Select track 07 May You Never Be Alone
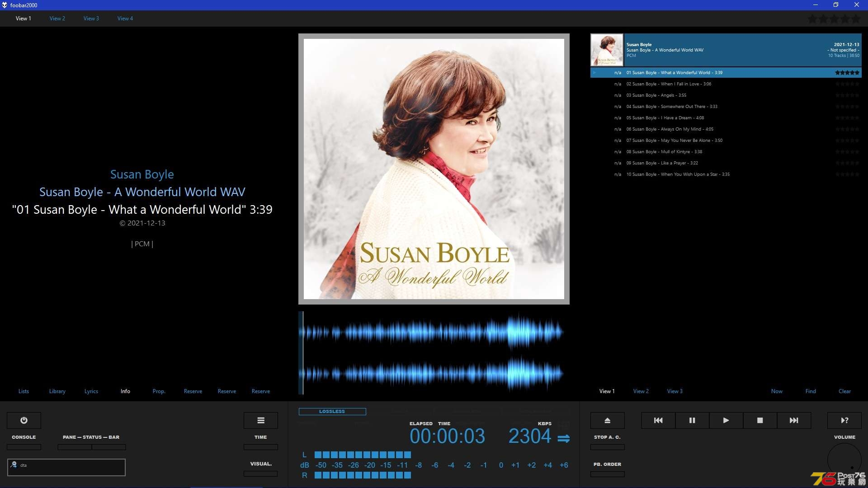The image size is (868, 488). point(726,141)
